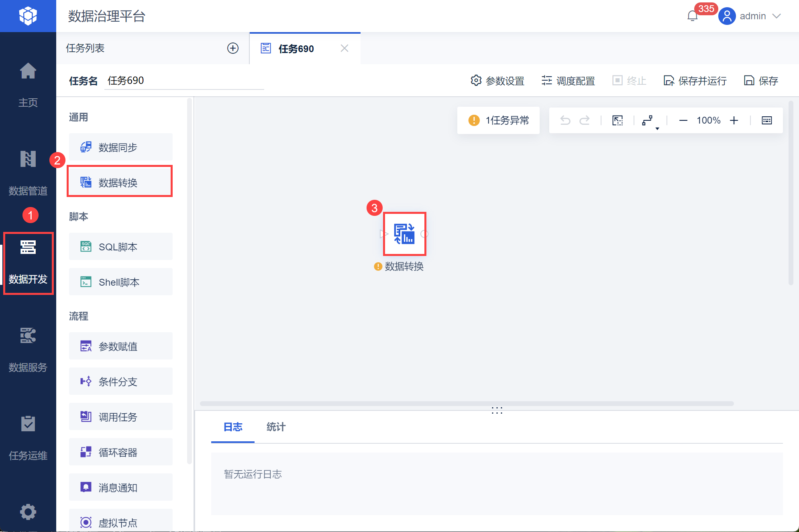Click the fit-to-canvas selection icon
799x532 pixels.
618,120
